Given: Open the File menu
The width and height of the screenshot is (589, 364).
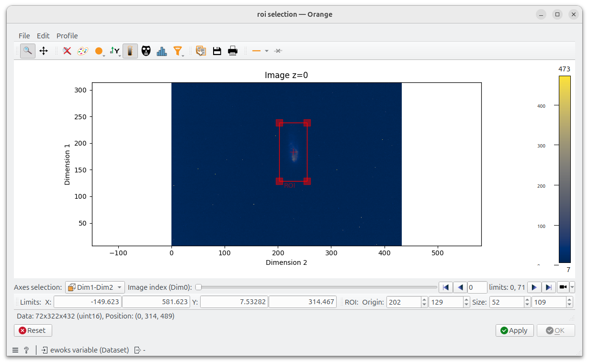Looking at the screenshot, I should pos(24,36).
